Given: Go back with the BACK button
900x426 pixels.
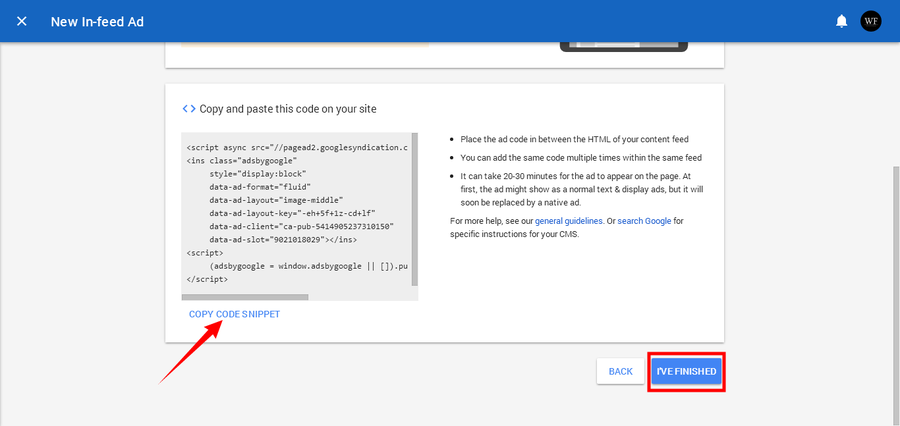Looking at the screenshot, I should coord(620,371).
